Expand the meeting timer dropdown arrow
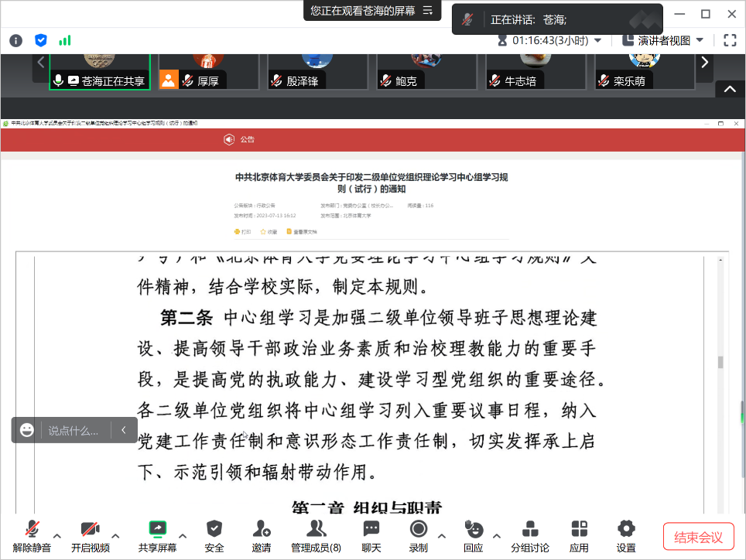Viewport: 746px width, 560px height. (597, 41)
